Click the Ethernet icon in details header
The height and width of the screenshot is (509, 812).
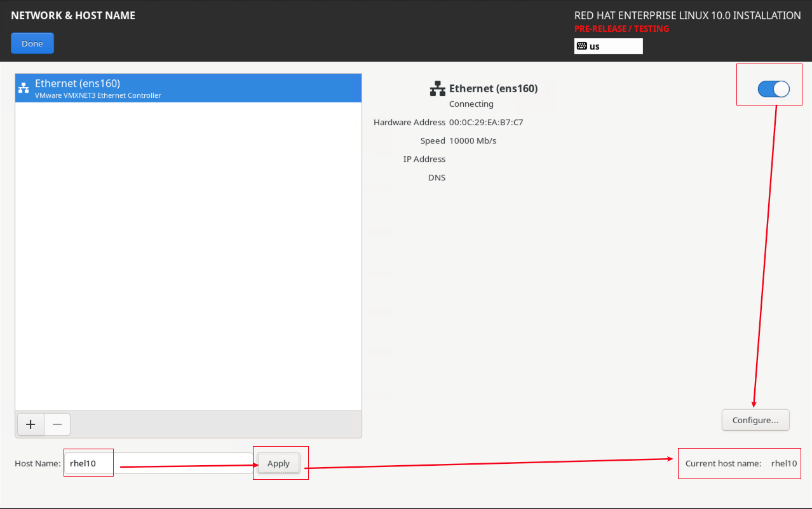437,88
